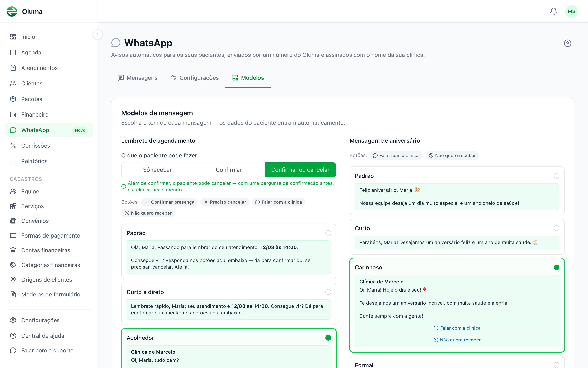
Task: Click the Falar com o suporte chat icon
Action: (x=13, y=350)
